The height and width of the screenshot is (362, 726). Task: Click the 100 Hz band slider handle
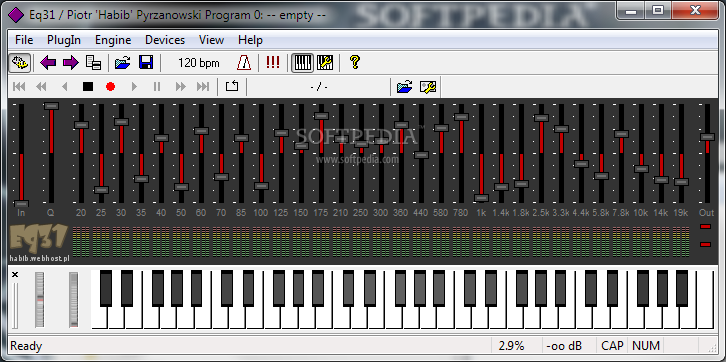[262, 186]
